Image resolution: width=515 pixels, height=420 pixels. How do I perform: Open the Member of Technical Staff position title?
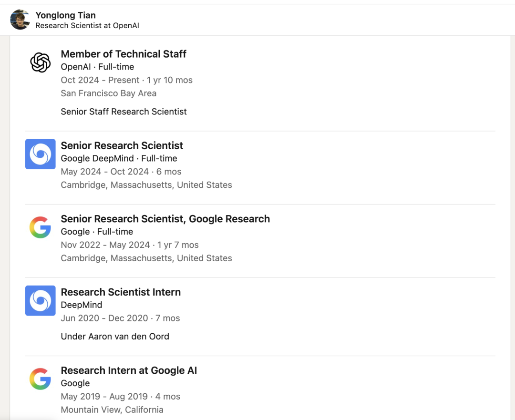[x=124, y=54]
